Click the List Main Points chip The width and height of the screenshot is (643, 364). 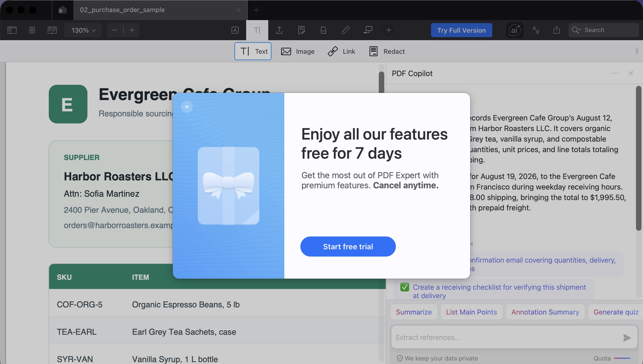(471, 312)
